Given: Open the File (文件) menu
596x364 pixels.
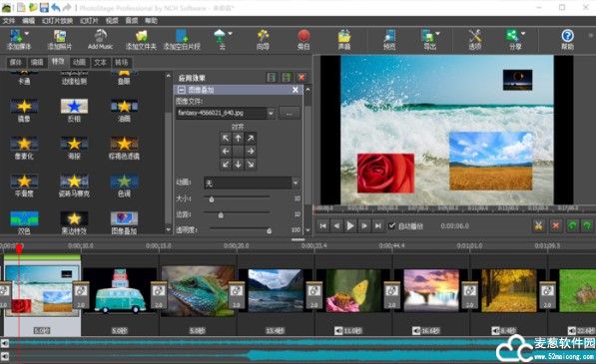Looking at the screenshot, I should tap(8, 21).
